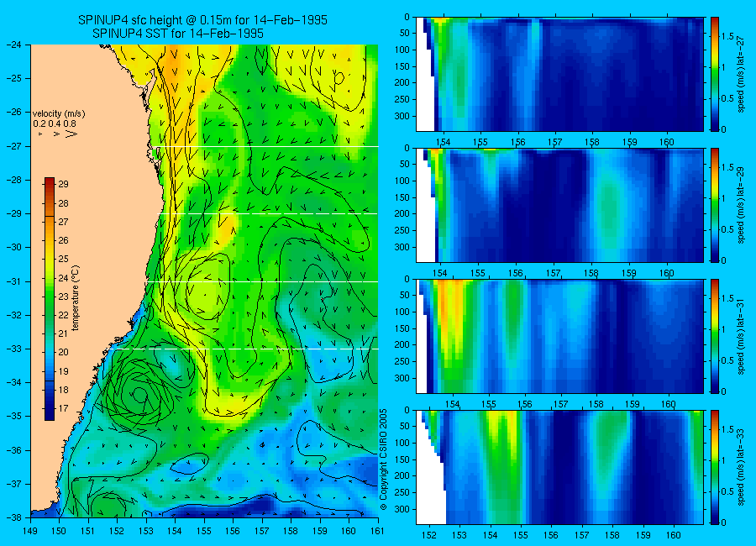Image resolution: width=756 pixels, height=546 pixels.
Task: Click the "-38" label on the map latitude axis
Action: [14, 517]
